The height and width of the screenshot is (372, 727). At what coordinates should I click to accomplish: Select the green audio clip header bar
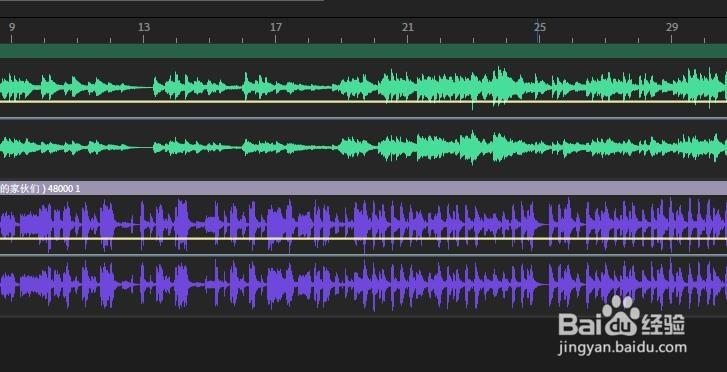364,51
